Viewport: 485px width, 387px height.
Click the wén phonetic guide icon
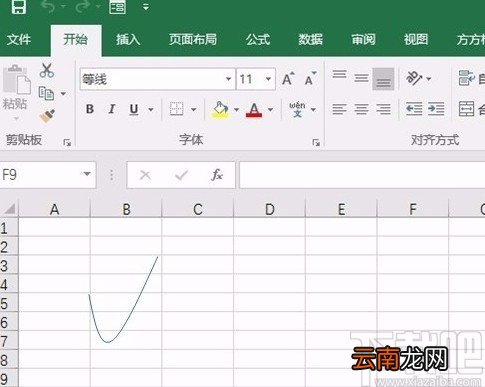[x=297, y=109]
